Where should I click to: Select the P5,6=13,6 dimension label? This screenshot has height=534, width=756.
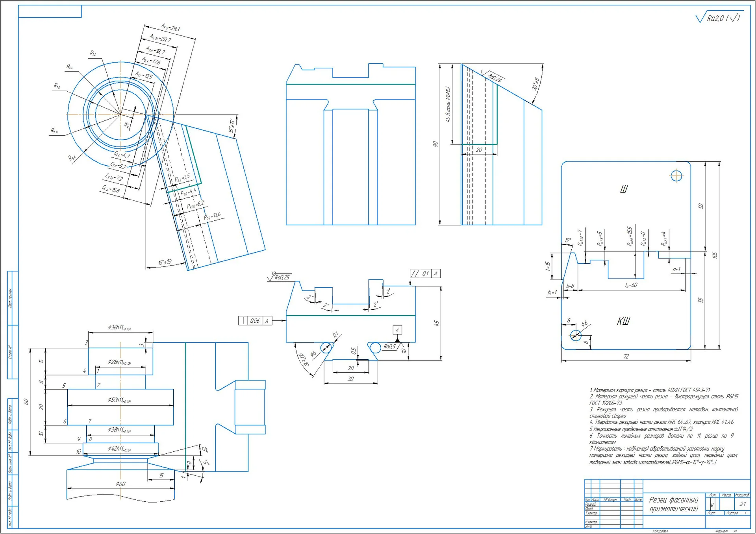(212, 216)
